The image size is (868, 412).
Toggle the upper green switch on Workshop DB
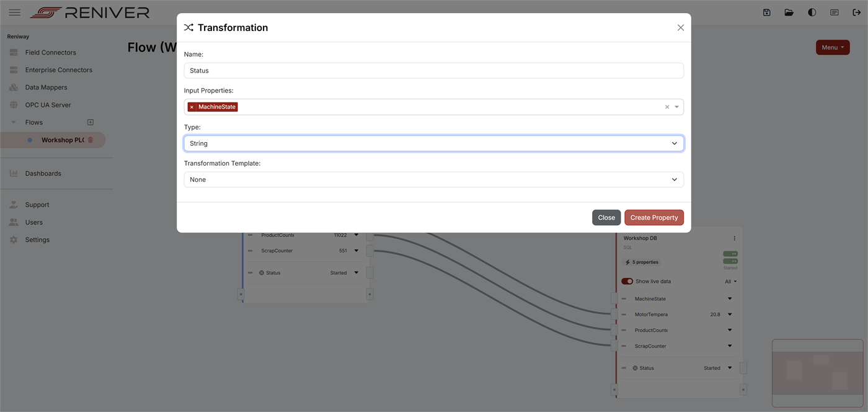point(730,253)
